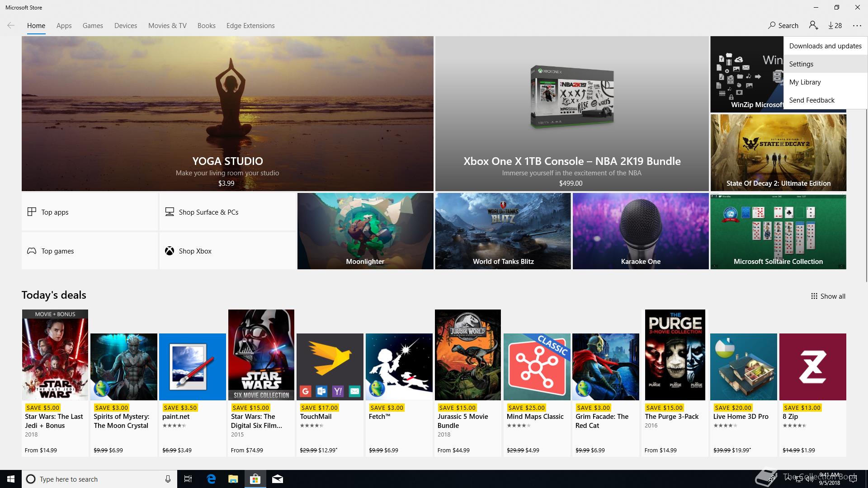This screenshot has width=868, height=488.
Task: Open File Explorer from the taskbar
Action: (233, 479)
